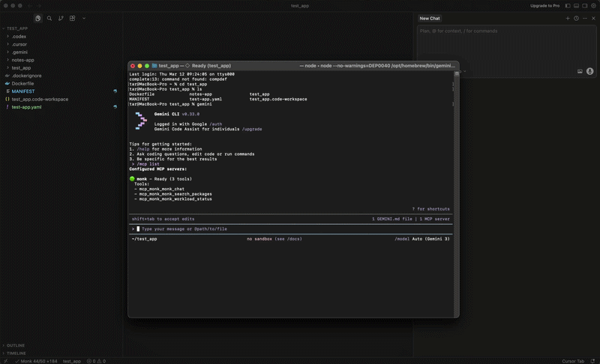Expand the notes-app folder
This screenshot has height=364, width=600.
[x=22, y=60]
